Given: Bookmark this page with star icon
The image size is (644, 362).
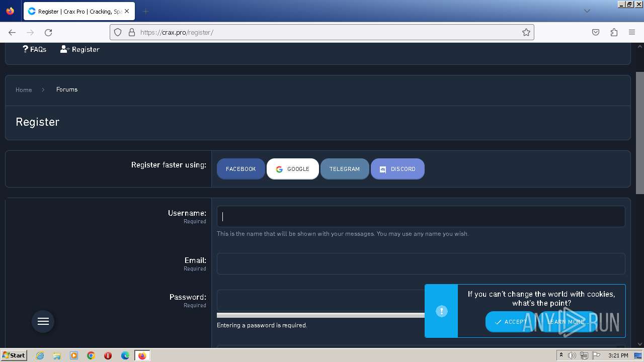Looking at the screenshot, I should [526, 32].
